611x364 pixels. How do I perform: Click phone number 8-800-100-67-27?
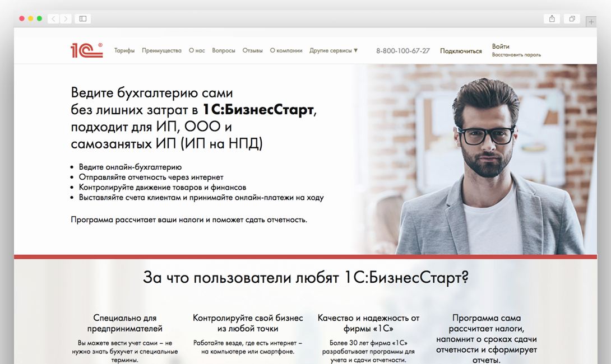click(x=403, y=50)
